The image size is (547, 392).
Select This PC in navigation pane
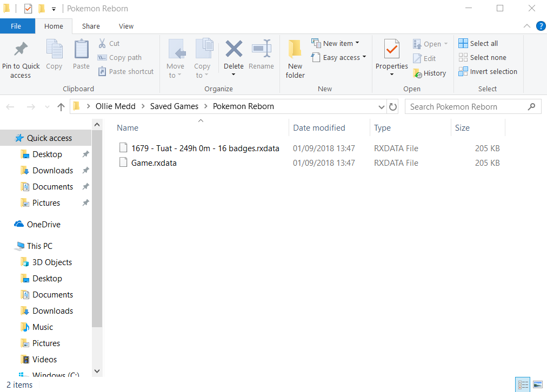pyautogui.click(x=40, y=246)
